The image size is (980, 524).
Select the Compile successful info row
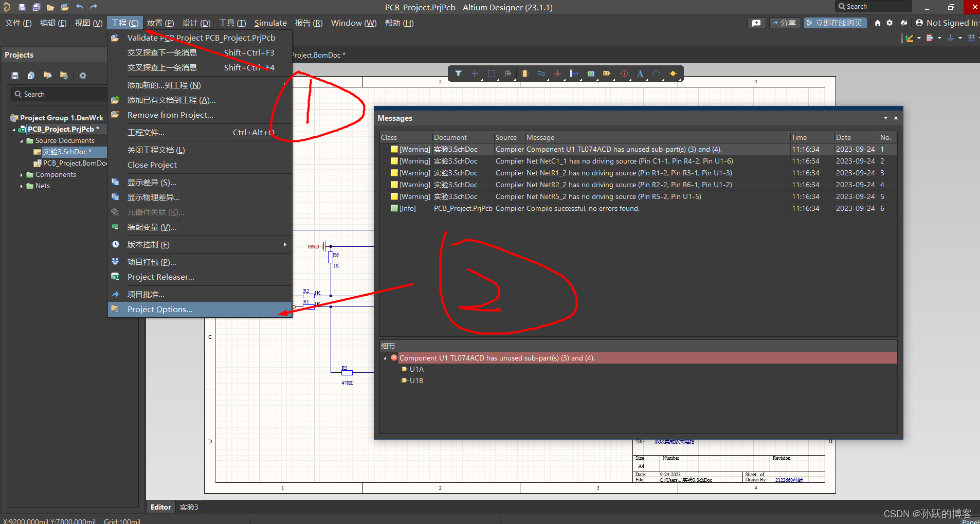[x=638, y=209]
